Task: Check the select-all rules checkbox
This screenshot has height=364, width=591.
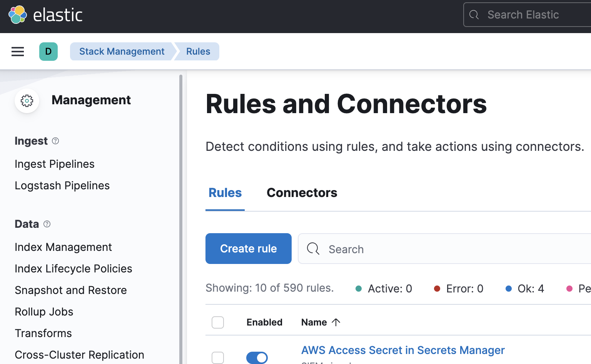Action: [217, 322]
